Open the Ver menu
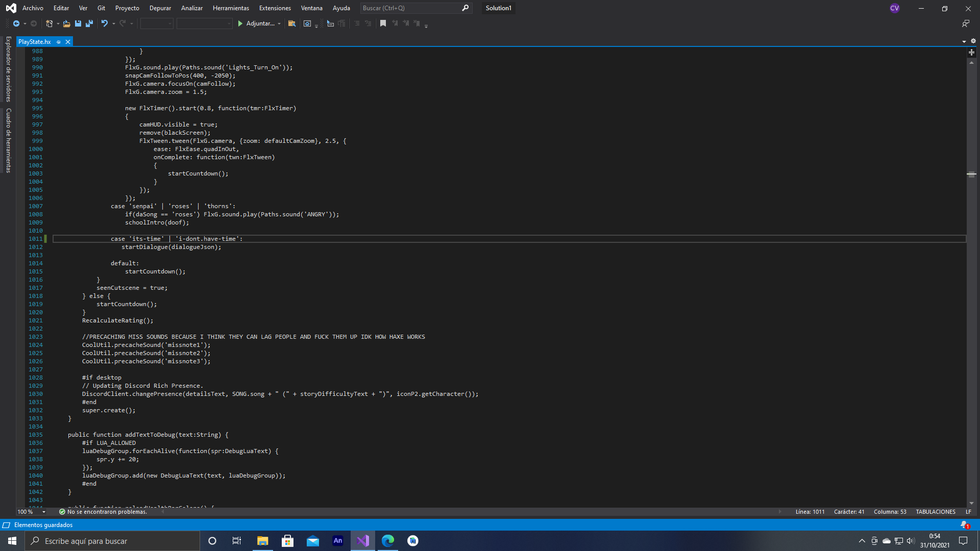The width and height of the screenshot is (980, 551). [x=83, y=8]
